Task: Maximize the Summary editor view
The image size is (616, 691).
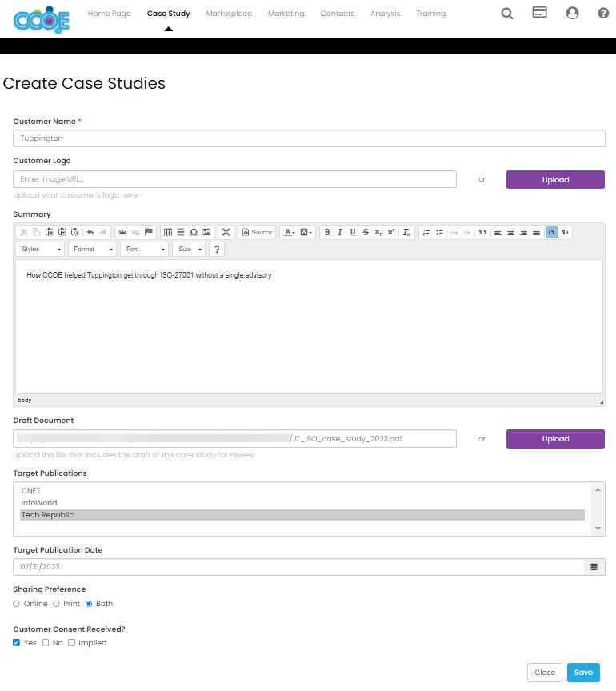Action: tap(226, 232)
